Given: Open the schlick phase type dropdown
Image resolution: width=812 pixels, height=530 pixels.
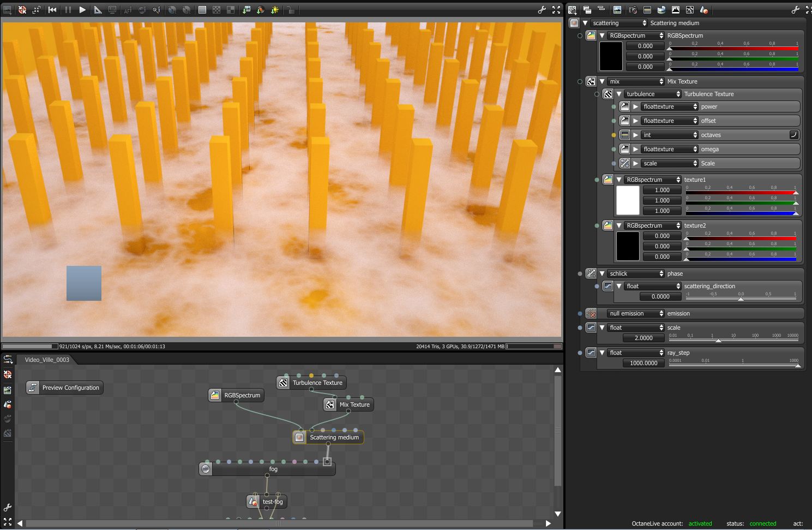Looking at the screenshot, I should (636, 273).
